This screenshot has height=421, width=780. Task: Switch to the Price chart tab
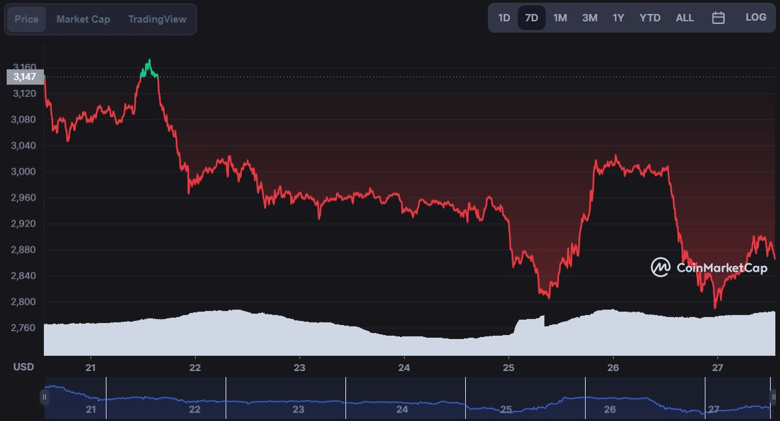coord(27,19)
